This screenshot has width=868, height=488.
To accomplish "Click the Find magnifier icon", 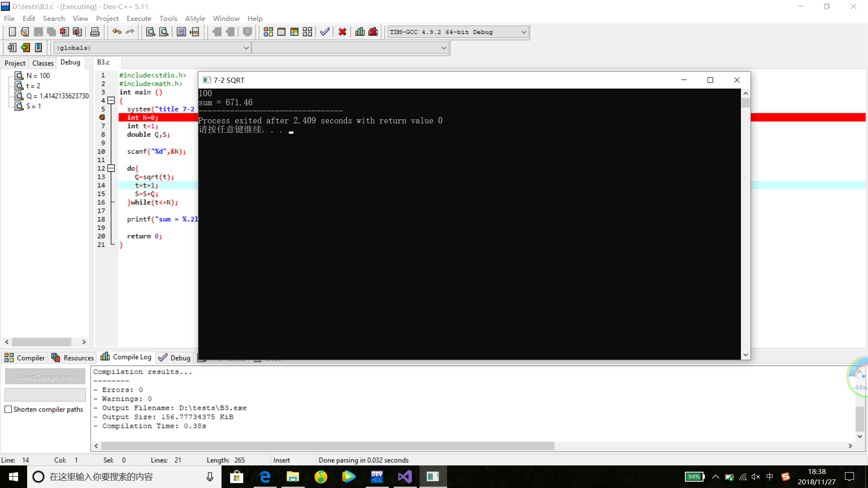I will [151, 32].
